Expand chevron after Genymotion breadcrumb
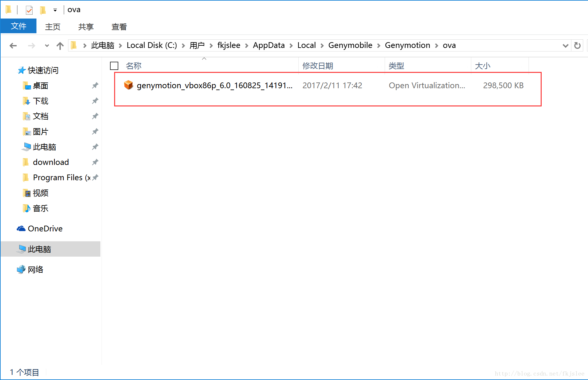588x380 pixels. pyautogui.click(x=436, y=46)
